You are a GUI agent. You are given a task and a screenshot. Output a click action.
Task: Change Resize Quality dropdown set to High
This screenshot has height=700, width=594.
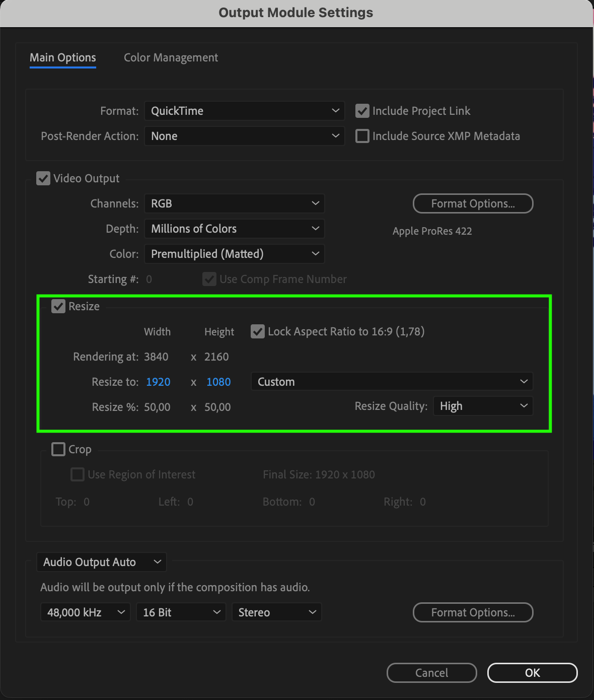(x=482, y=406)
